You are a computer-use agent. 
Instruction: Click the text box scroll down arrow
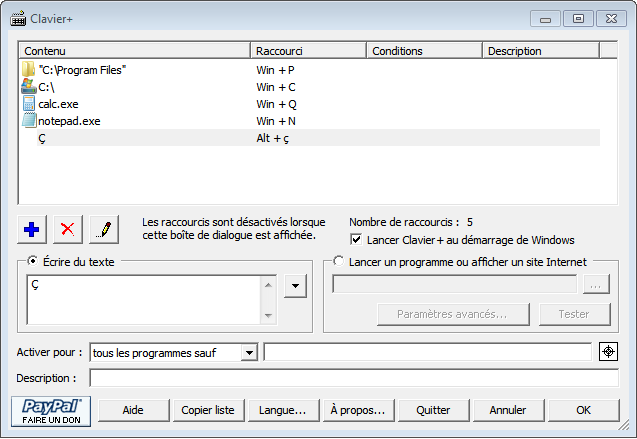click(x=268, y=316)
